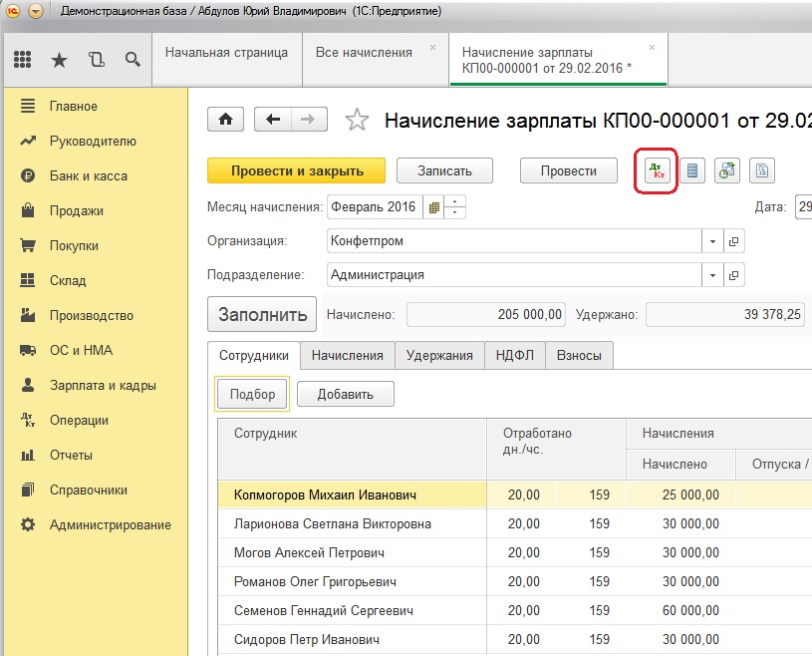Open the sections menu grid icon
812x656 pixels.
[x=22, y=60]
